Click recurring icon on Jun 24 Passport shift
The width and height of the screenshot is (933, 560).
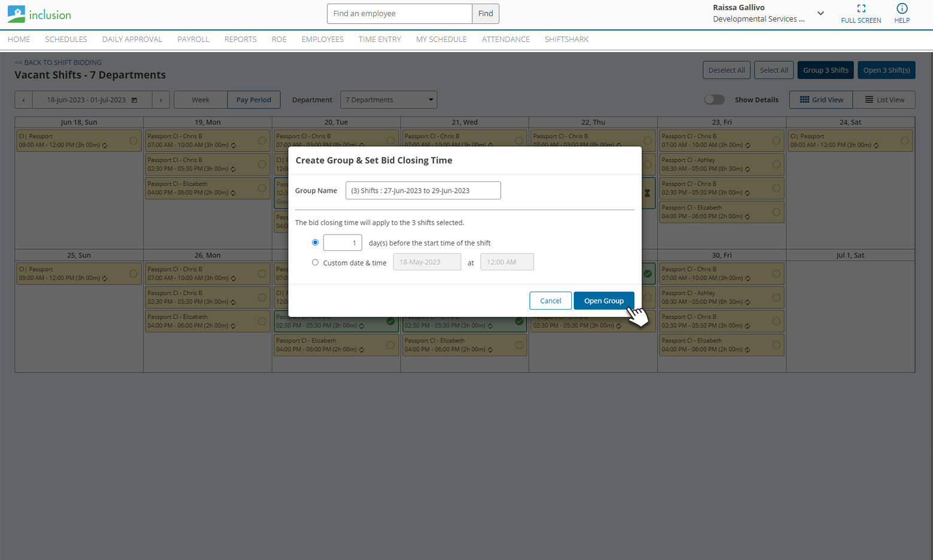pyautogui.click(x=876, y=146)
